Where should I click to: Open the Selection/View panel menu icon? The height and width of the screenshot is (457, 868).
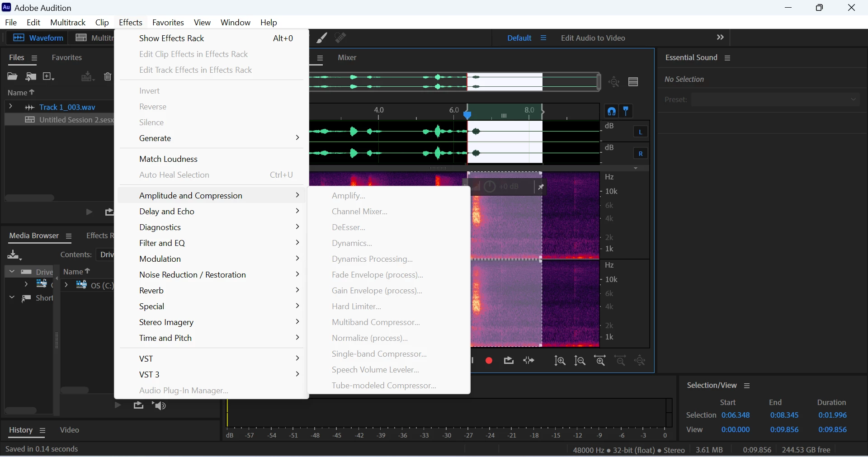pos(747,386)
